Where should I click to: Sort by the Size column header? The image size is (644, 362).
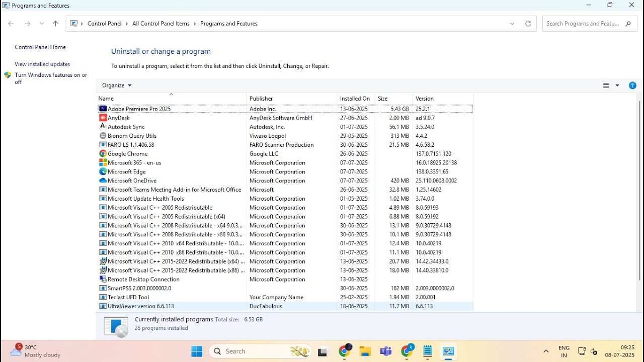click(394, 99)
